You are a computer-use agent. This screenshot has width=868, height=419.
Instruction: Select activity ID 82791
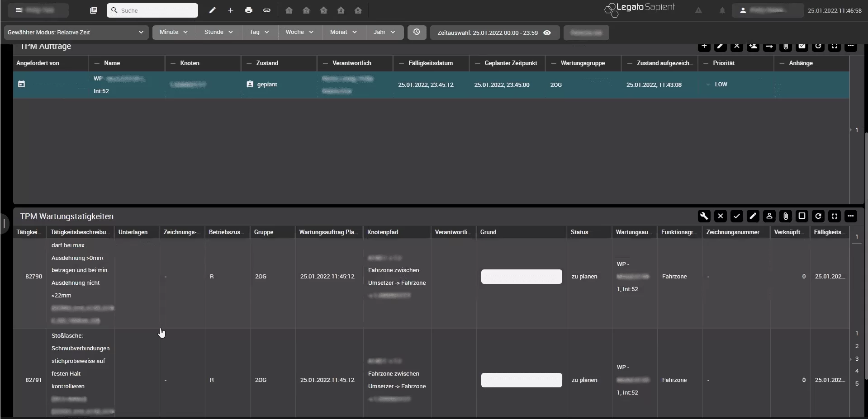coord(34,380)
